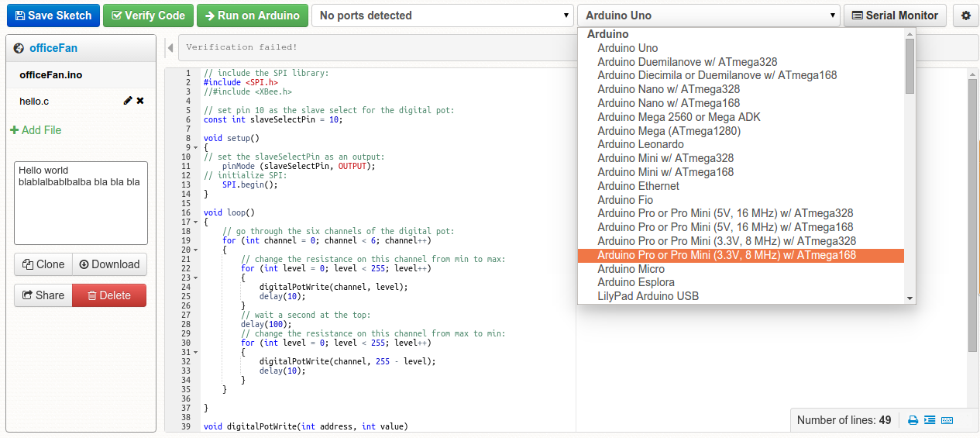Viewport: 980px width, 438px height.
Task: Open the ports dropdown
Action: 442,16
